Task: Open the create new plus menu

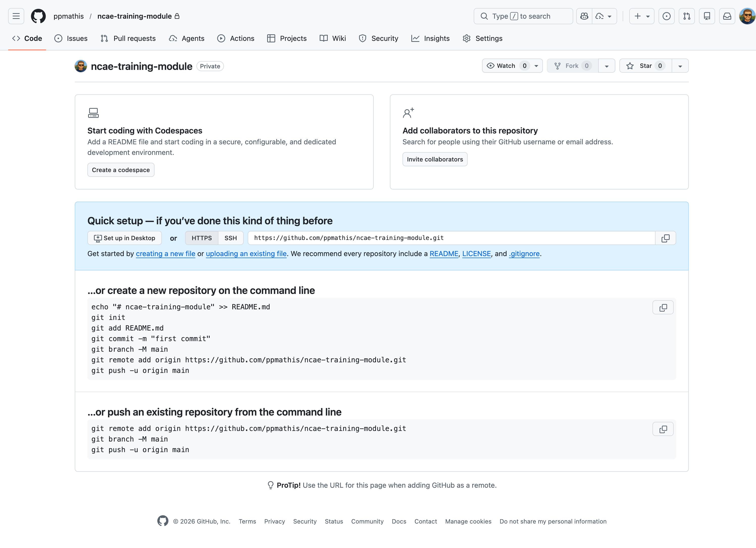Action: (642, 16)
